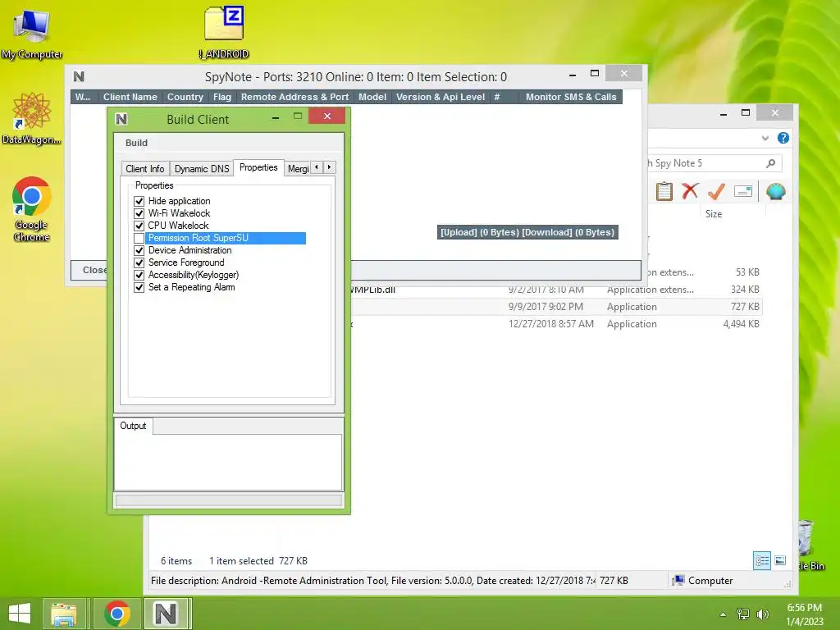The image size is (840, 630).
Task: Switch to the Client Info tab
Action: click(x=144, y=169)
